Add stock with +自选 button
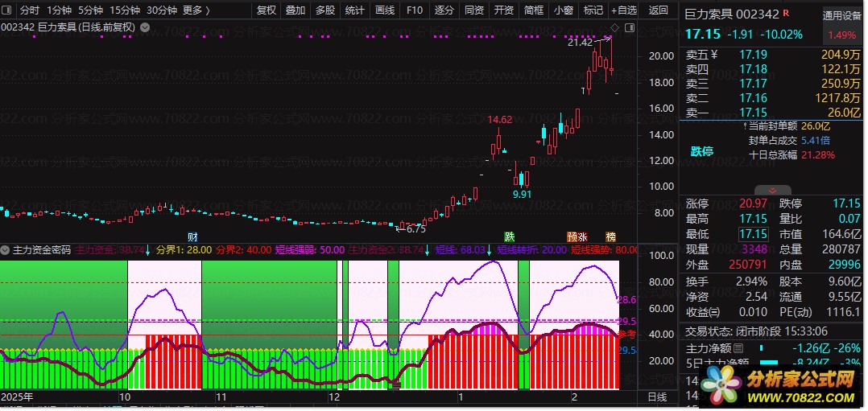This screenshot has height=411, width=868. coord(624,10)
